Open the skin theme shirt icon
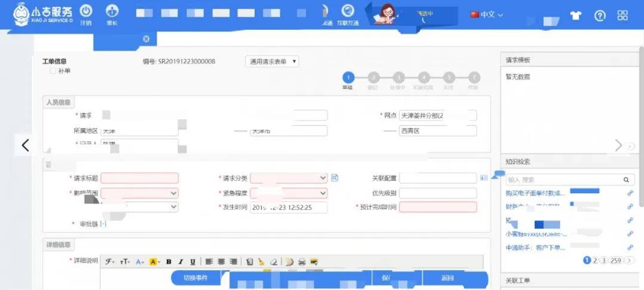644x290 pixels. pos(576,16)
